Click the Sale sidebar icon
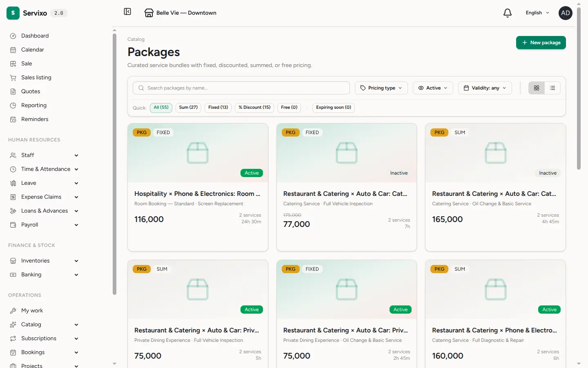 click(13, 64)
